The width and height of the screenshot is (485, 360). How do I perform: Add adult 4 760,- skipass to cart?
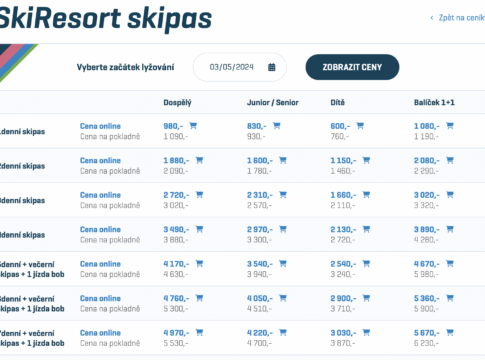pos(199,298)
